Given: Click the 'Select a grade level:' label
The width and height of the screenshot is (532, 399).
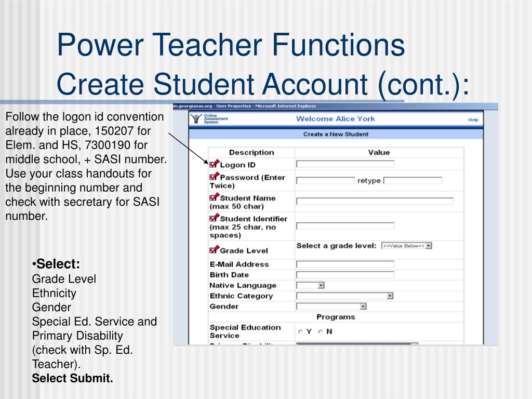Looking at the screenshot, I should [336, 246].
